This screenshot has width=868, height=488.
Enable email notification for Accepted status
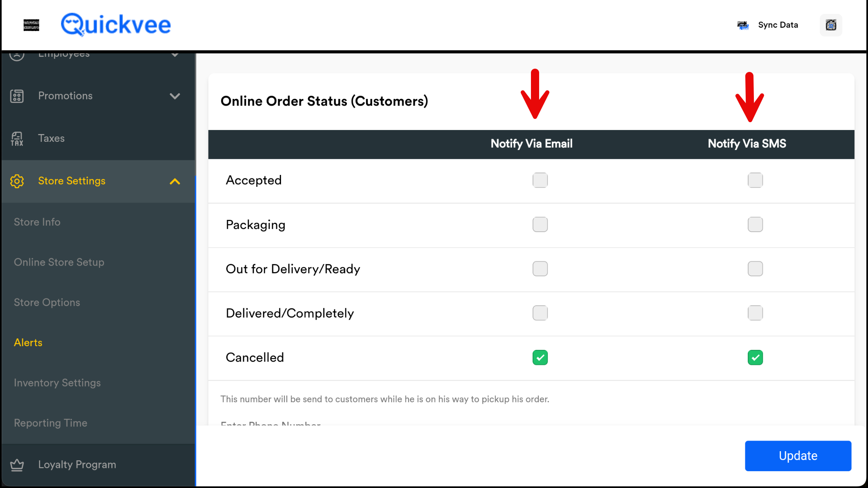[x=540, y=180]
